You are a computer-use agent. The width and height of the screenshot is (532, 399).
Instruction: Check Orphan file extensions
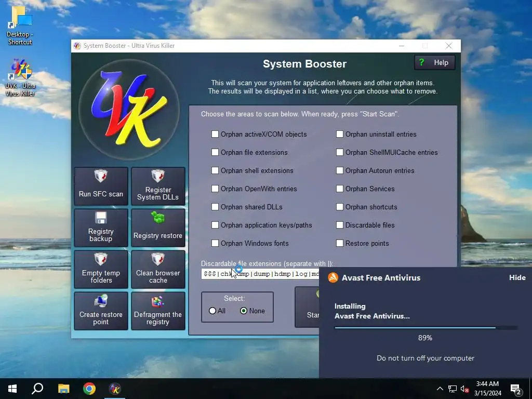[x=215, y=152]
